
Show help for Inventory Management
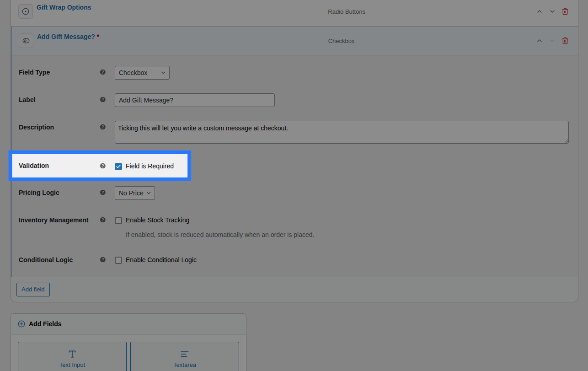[x=103, y=220]
